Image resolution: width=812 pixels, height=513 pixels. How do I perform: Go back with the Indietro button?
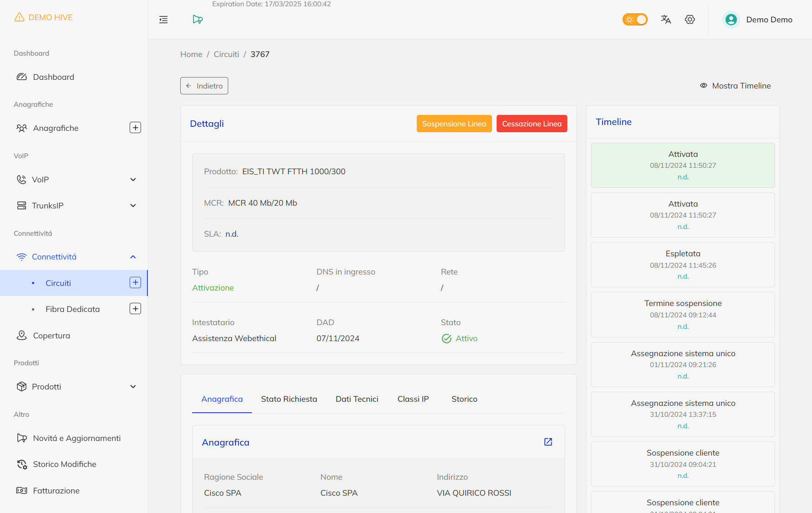point(204,86)
